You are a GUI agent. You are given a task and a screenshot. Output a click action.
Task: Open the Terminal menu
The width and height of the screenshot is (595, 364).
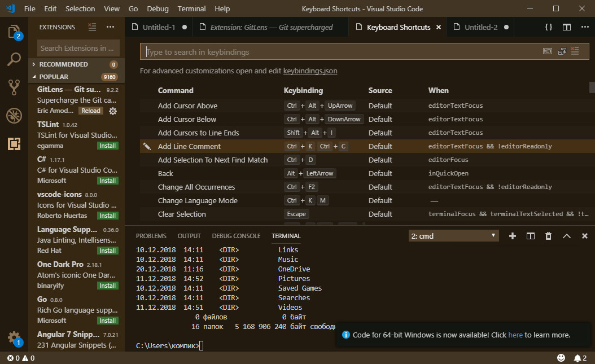coord(191,8)
